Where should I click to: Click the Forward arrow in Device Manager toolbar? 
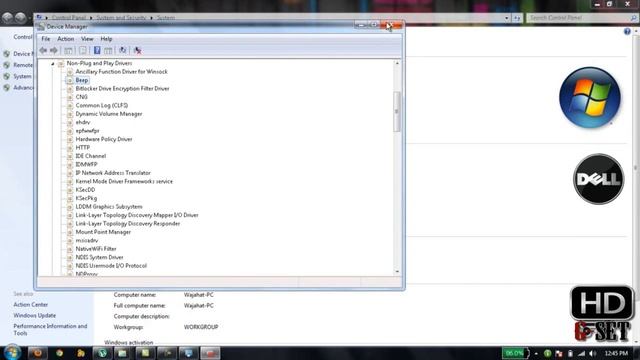tap(54, 50)
